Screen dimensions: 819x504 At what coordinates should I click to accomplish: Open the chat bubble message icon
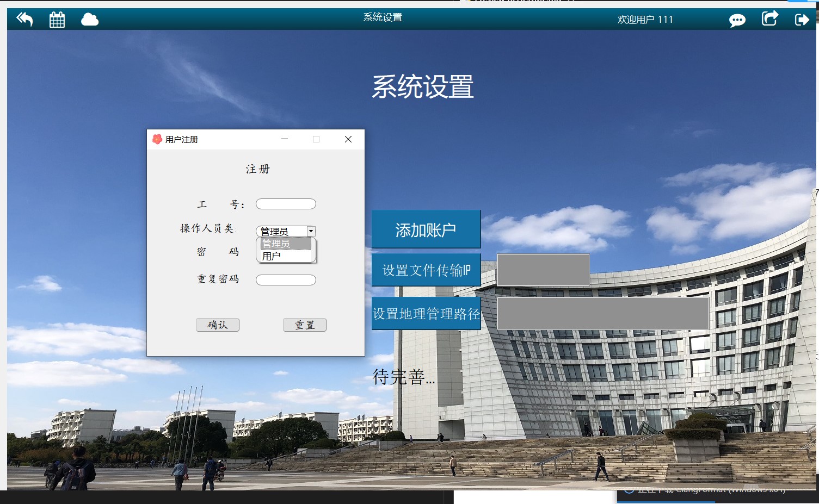737,20
